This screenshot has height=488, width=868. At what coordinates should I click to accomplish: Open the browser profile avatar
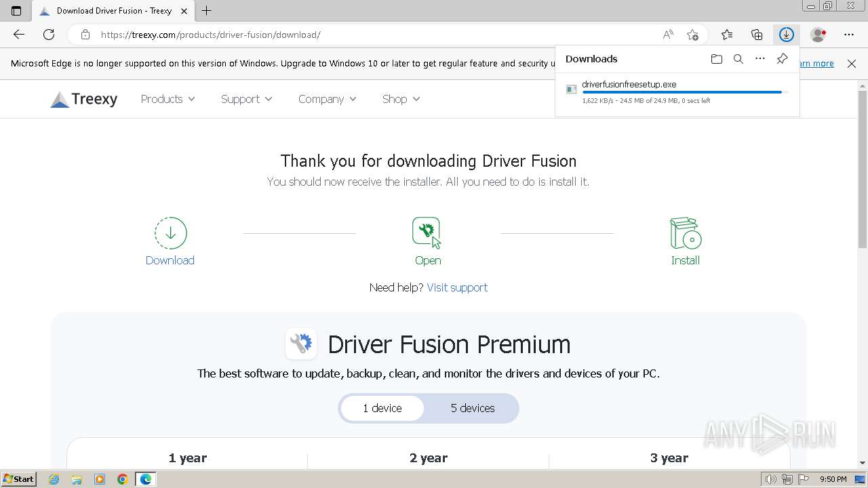(818, 35)
